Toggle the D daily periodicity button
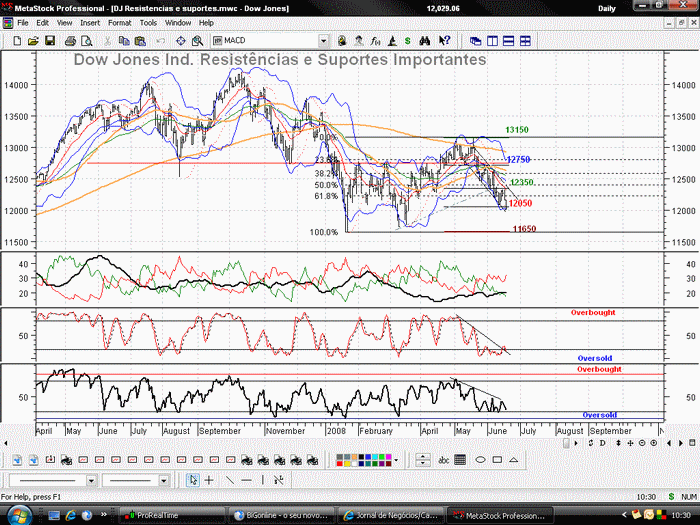The width and height of the screenshot is (700, 525). click(603, 443)
